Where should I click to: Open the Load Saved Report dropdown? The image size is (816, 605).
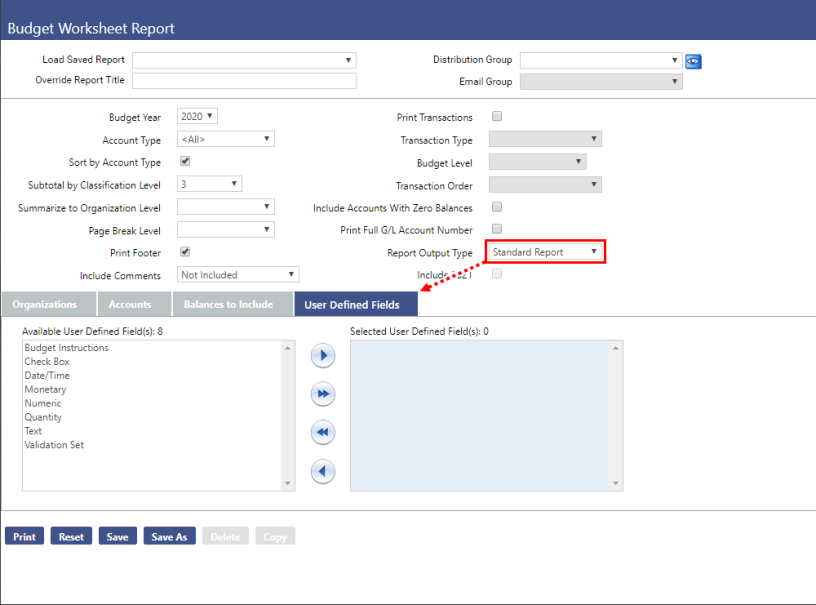pyautogui.click(x=244, y=60)
